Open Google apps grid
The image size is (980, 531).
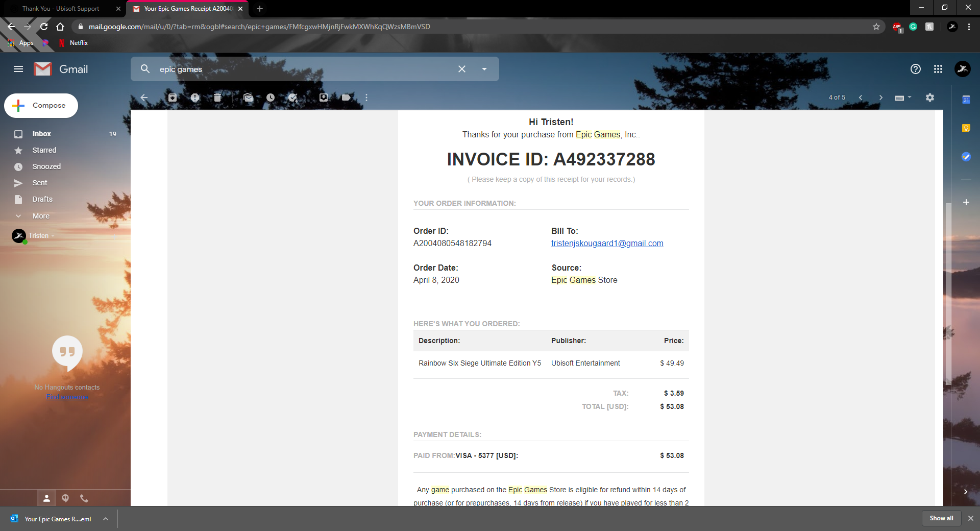938,69
